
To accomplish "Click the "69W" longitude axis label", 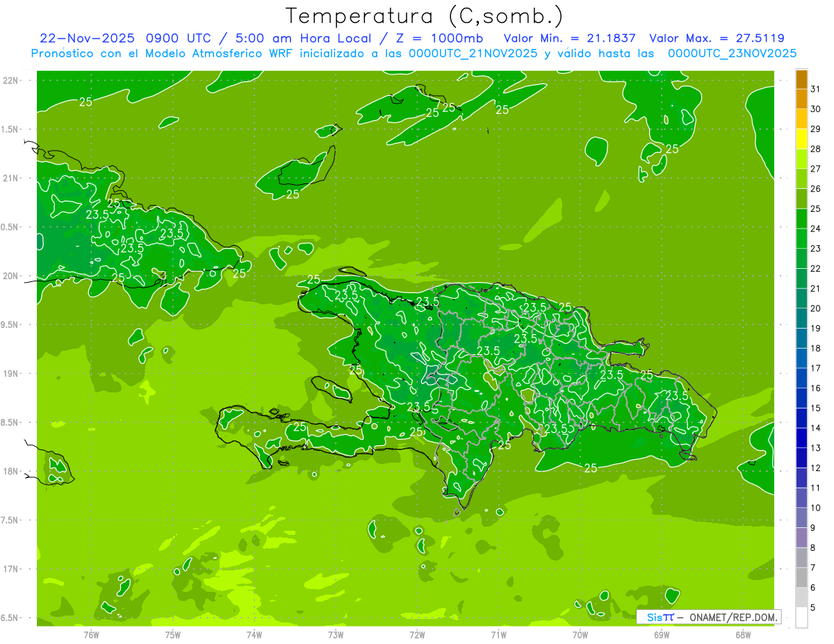I will 662,634.
